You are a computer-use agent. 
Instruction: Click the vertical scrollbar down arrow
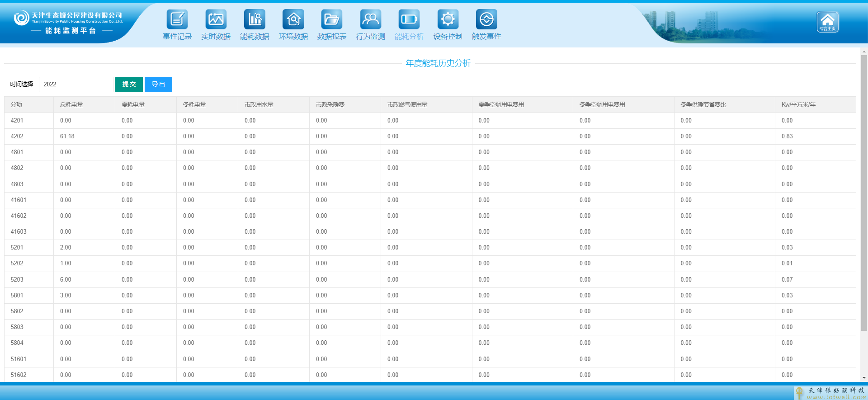[864, 378]
